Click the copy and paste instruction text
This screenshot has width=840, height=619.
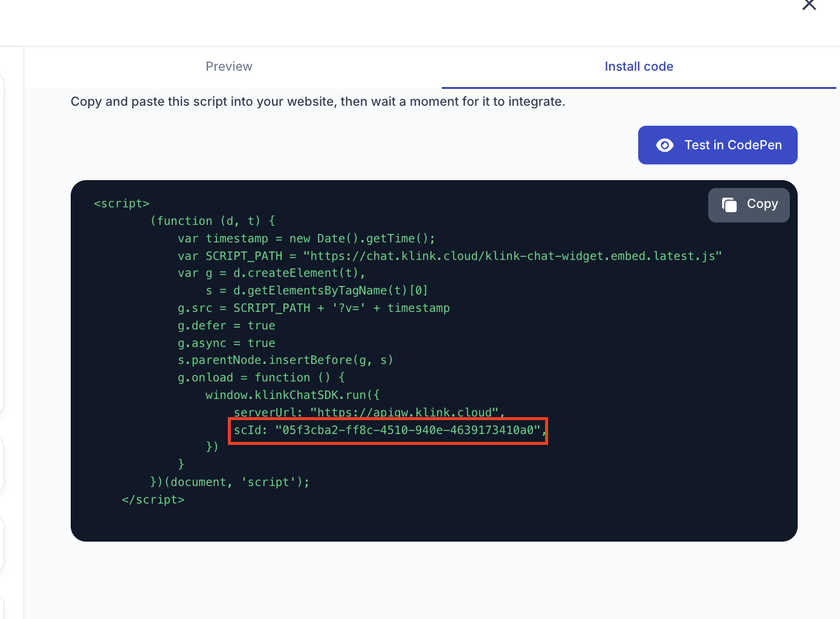pos(318,102)
